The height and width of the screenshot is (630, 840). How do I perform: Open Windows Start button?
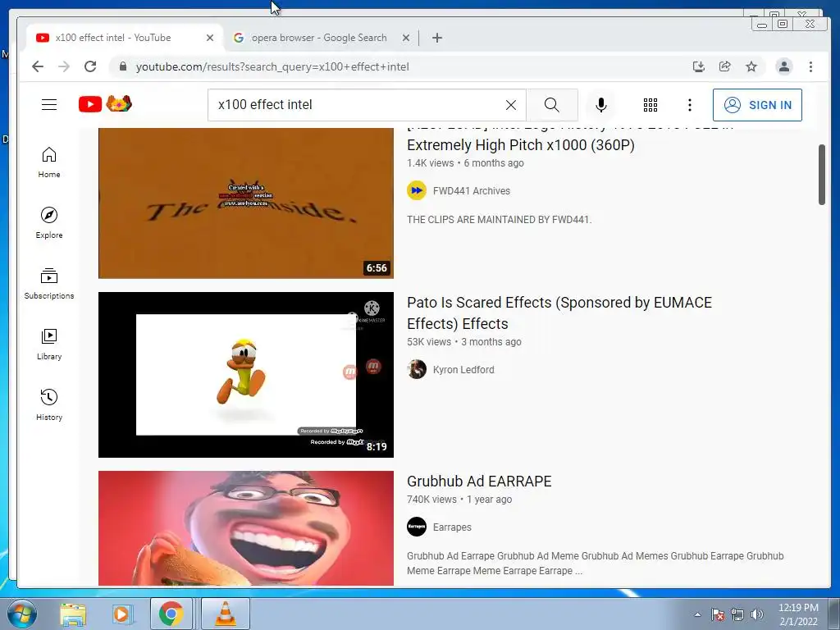(22, 614)
